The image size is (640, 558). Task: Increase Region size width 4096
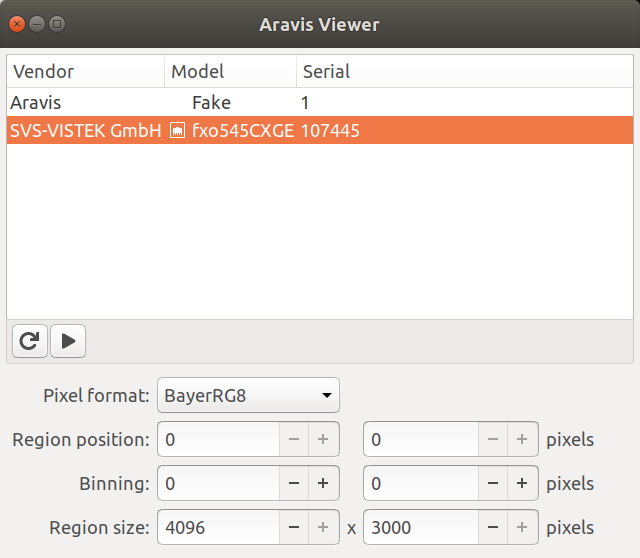pos(323,527)
